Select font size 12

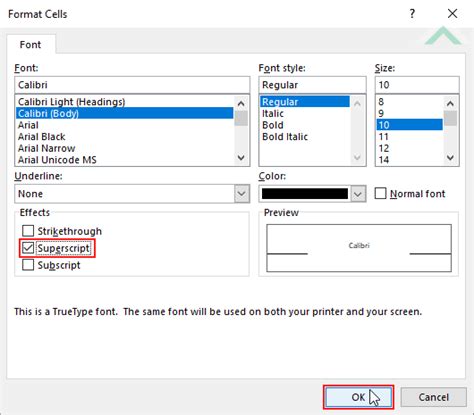[x=409, y=148]
